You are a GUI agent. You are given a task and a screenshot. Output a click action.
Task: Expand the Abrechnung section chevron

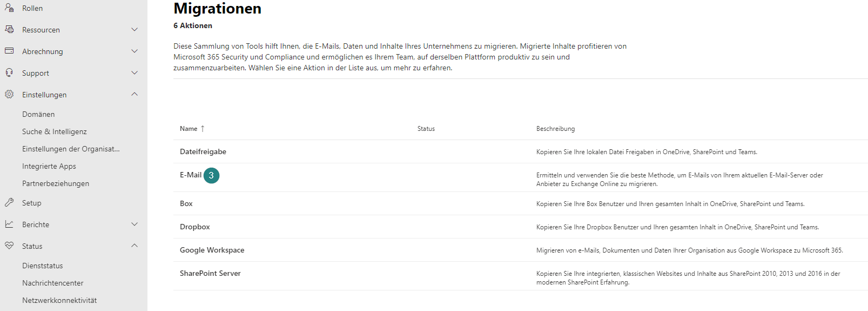pos(134,51)
